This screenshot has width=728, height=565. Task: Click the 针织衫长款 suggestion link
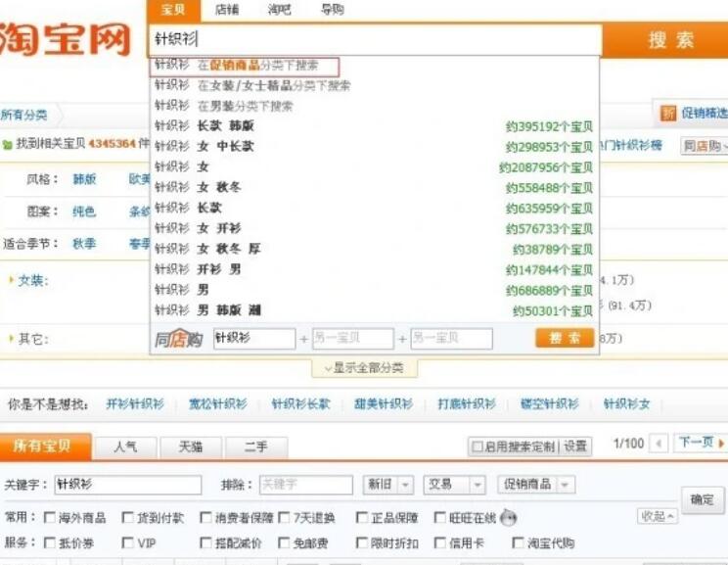[300, 404]
